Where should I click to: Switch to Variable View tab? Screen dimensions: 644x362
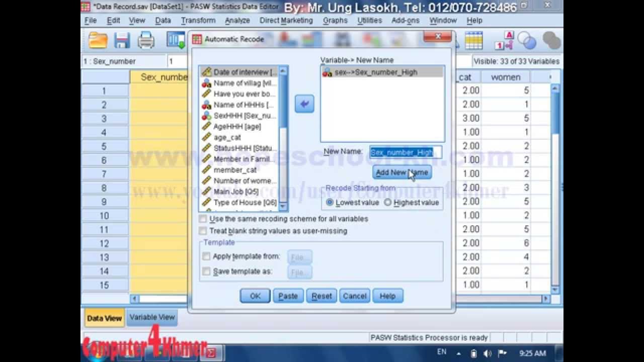pyautogui.click(x=152, y=317)
